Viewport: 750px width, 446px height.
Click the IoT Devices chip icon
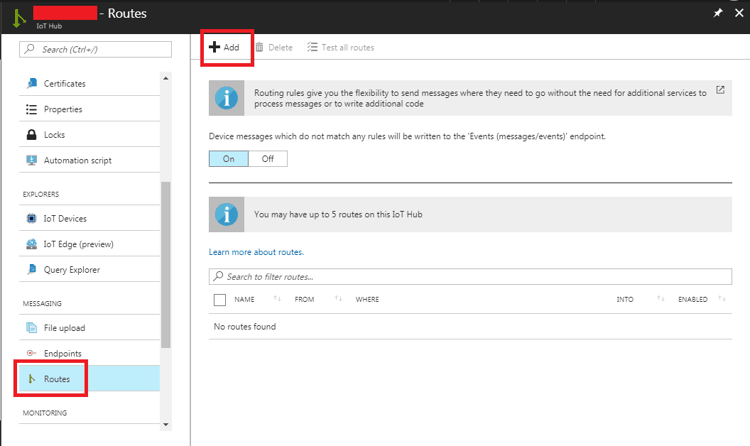coord(32,218)
